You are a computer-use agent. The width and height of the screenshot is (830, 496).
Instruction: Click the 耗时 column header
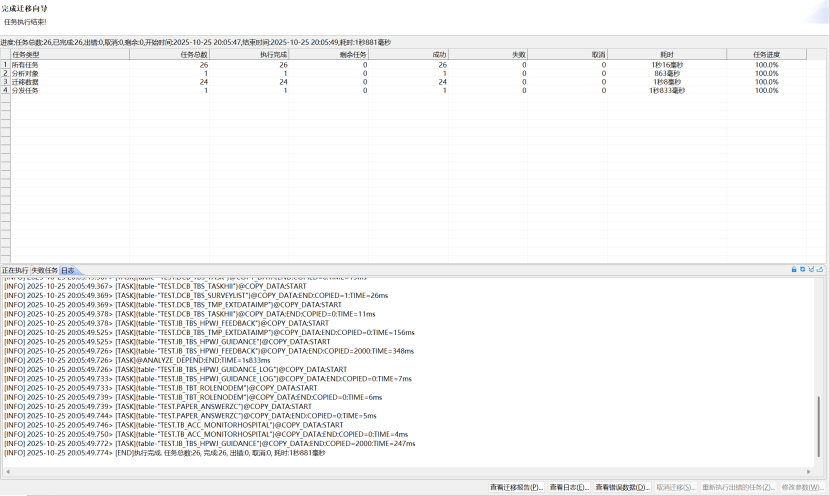pos(667,55)
